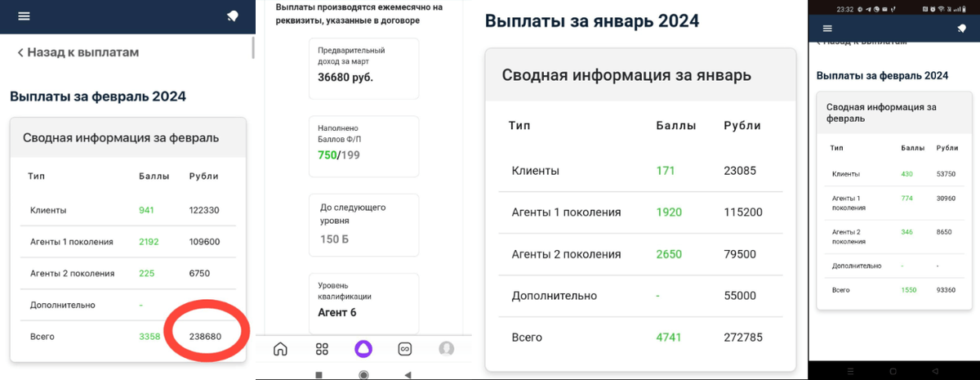This screenshot has width=980, height=380.
Task: Tap the rounded-square infinity icon in bottom bar
Action: point(403,349)
